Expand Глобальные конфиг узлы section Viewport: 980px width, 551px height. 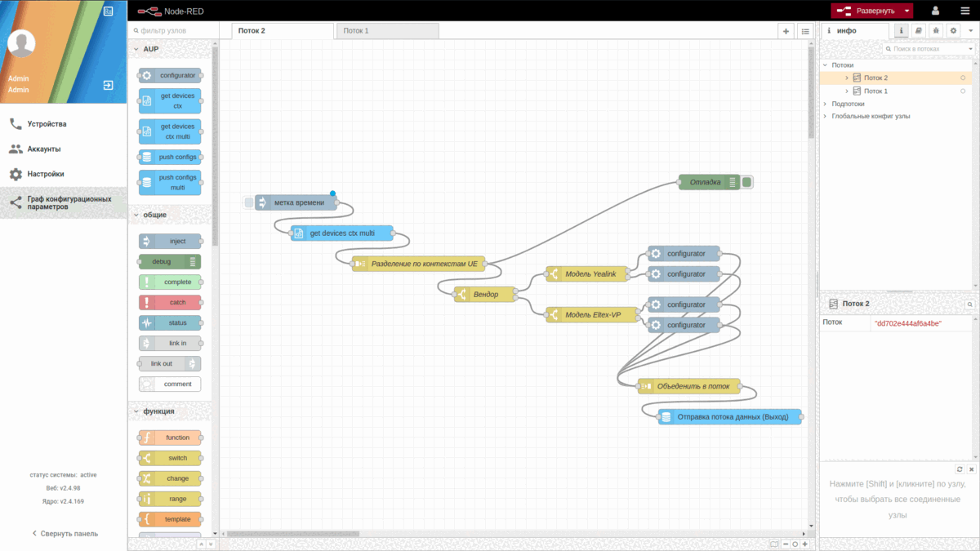(825, 116)
